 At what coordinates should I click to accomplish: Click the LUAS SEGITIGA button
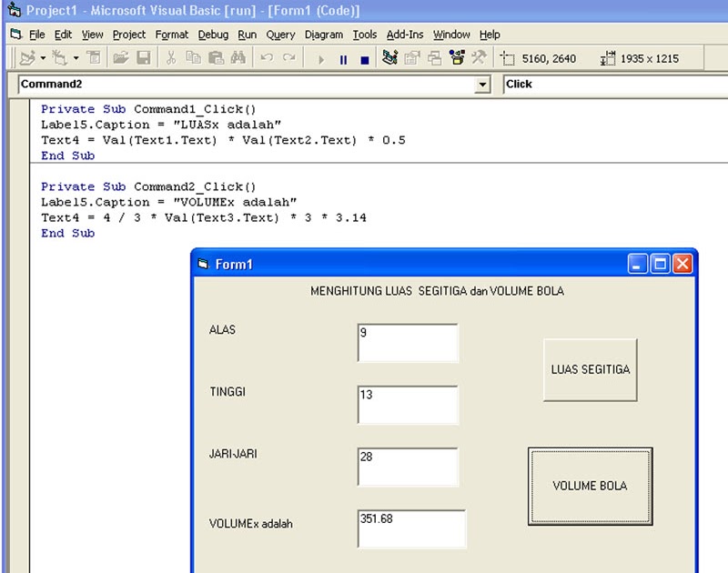point(590,370)
